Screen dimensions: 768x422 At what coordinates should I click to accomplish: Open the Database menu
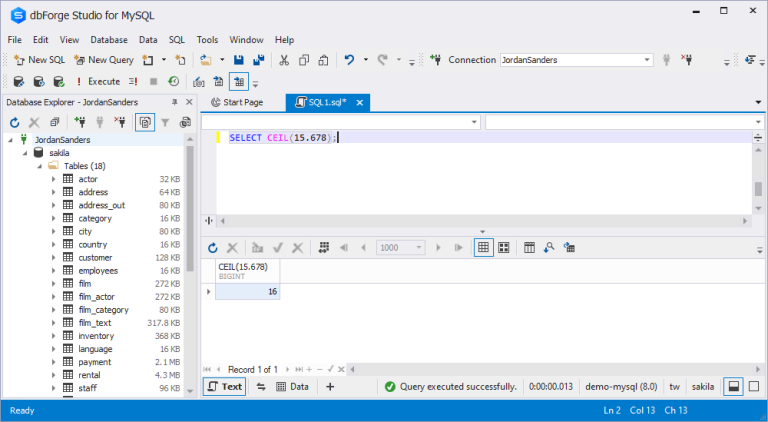pos(108,39)
